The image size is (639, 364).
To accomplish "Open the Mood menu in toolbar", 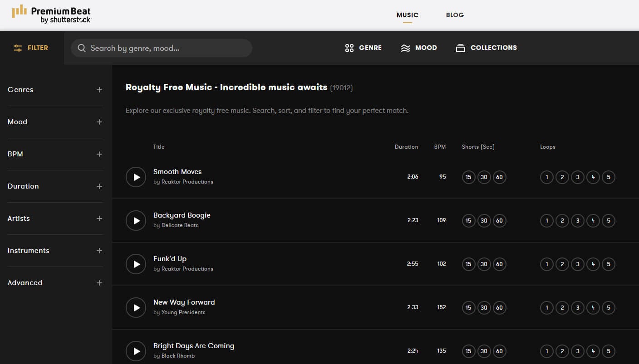I will coord(418,48).
